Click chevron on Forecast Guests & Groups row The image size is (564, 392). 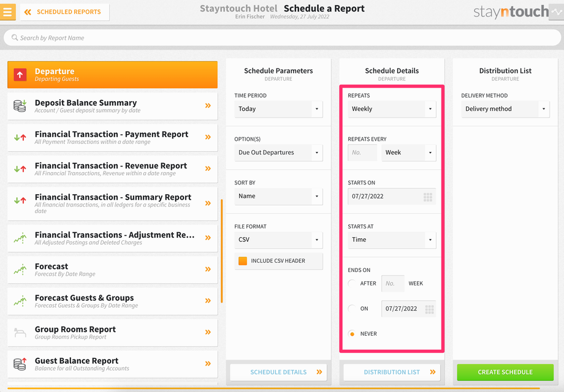coord(208,301)
